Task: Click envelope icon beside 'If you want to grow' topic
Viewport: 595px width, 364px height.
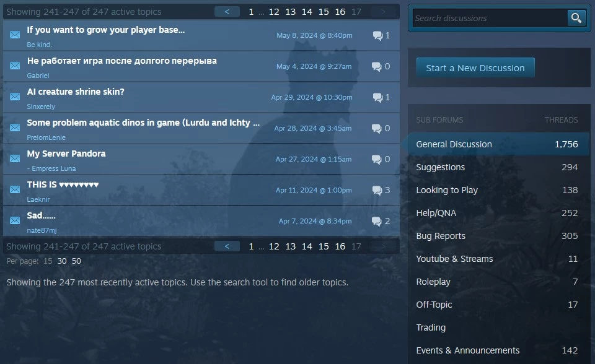Action: pos(15,35)
